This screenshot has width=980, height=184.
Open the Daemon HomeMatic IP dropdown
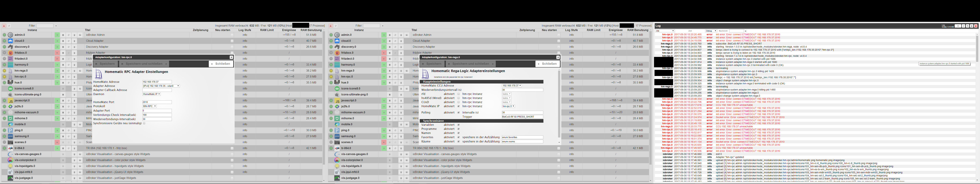pos(151,94)
